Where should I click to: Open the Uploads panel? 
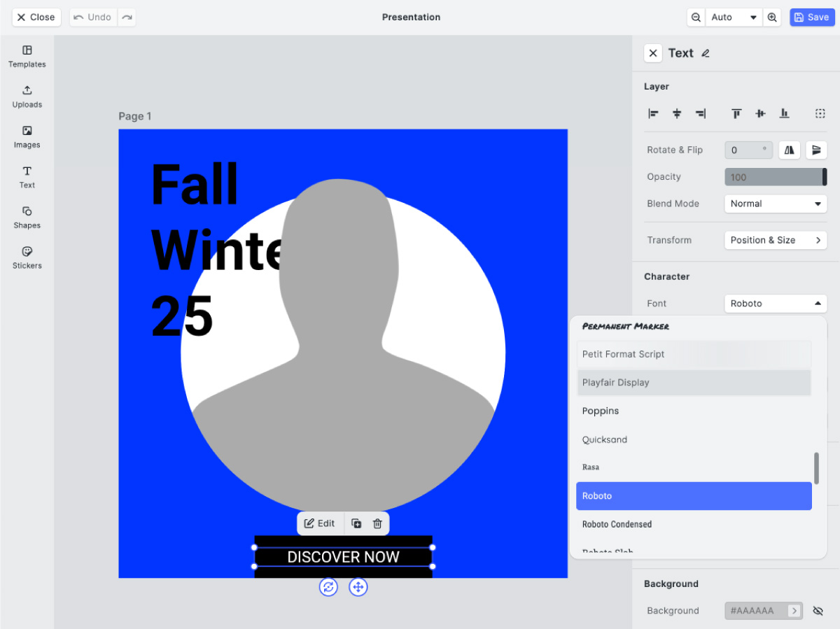pyautogui.click(x=27, y=97)
